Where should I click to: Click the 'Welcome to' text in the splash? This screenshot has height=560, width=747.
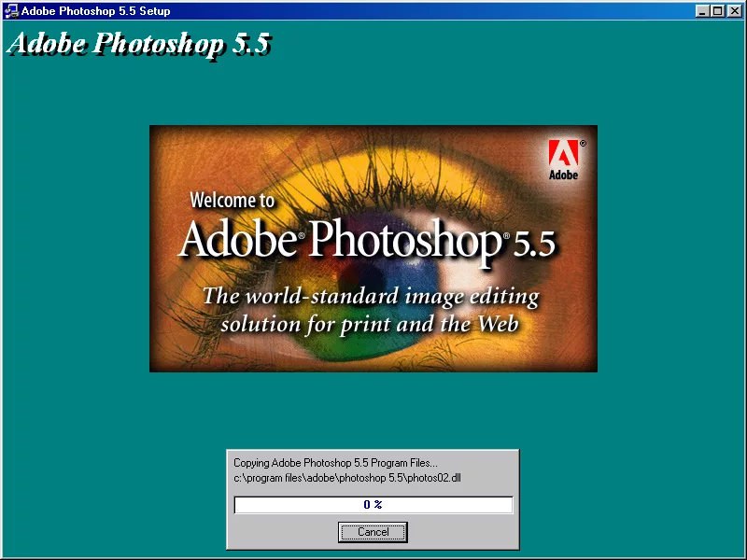[x=232, y=200]
